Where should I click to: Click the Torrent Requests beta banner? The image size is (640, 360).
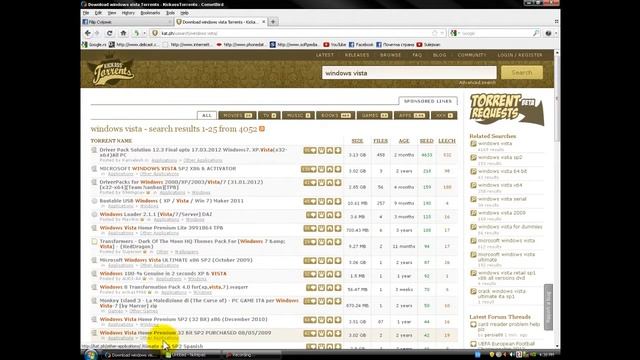507,109
